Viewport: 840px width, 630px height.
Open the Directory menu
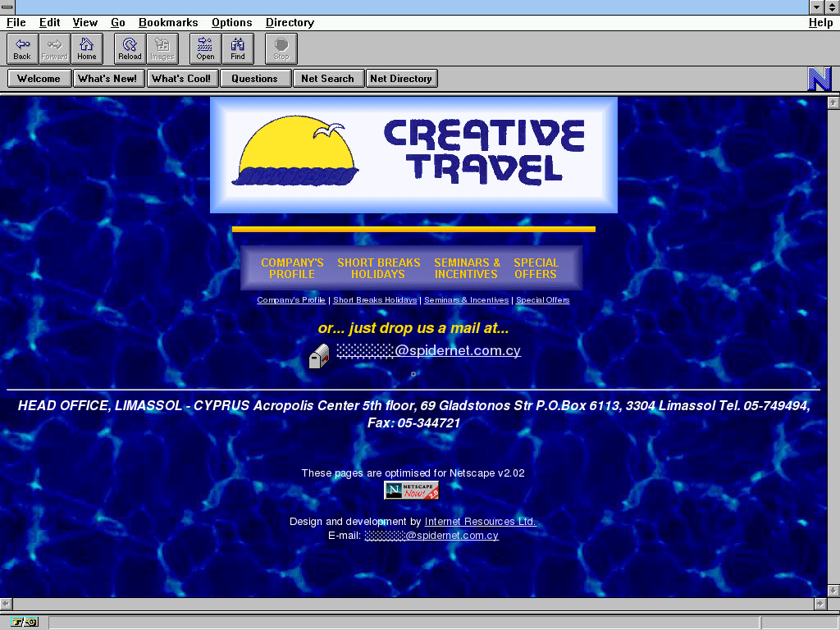tap(290, 22)
